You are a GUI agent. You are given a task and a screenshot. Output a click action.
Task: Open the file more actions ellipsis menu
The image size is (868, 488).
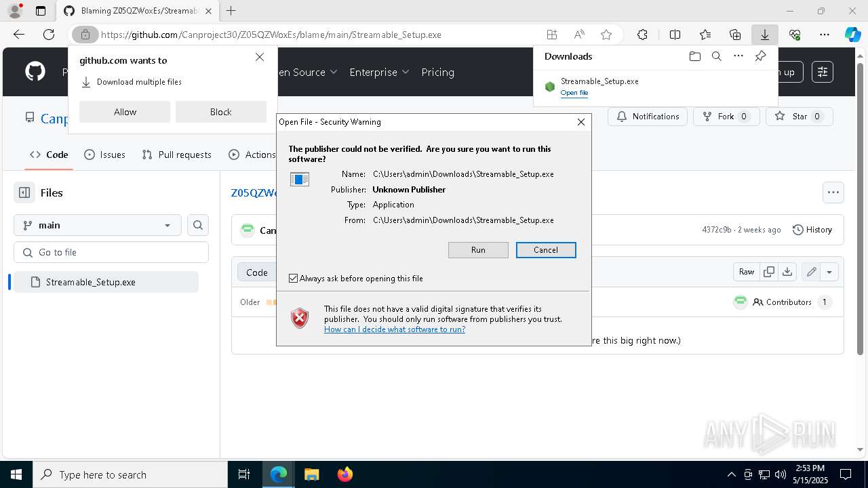pyautogui.click(x=833, y=192)
